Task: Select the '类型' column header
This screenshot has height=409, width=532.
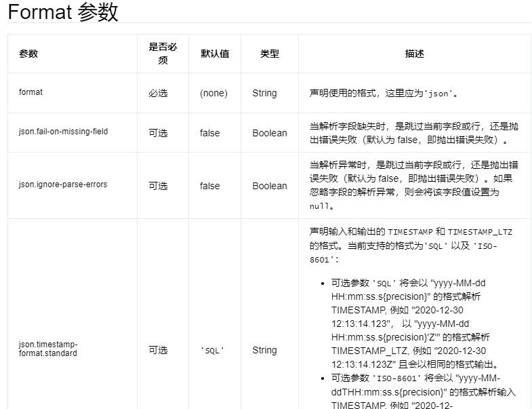Action: 270,54
